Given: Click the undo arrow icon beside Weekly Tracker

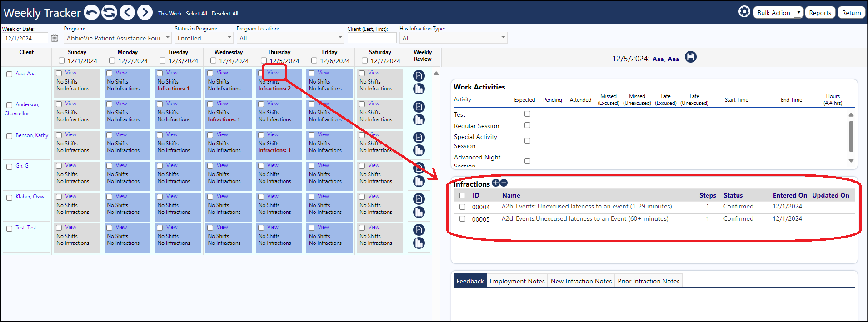Looking at the screenshot, I should coord(91,12).
